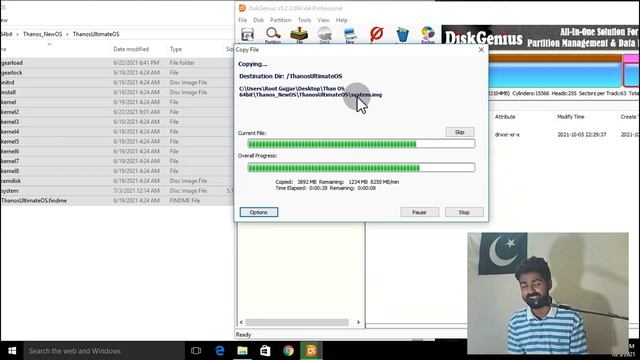Sort DiskGenius list by Attribute column
This screenshot has width=640, height=360.
click(x=505, y=117)
